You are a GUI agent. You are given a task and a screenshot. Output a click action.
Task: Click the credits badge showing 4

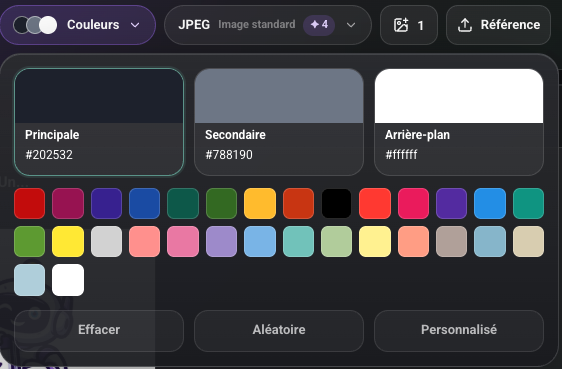coord(319,25)
